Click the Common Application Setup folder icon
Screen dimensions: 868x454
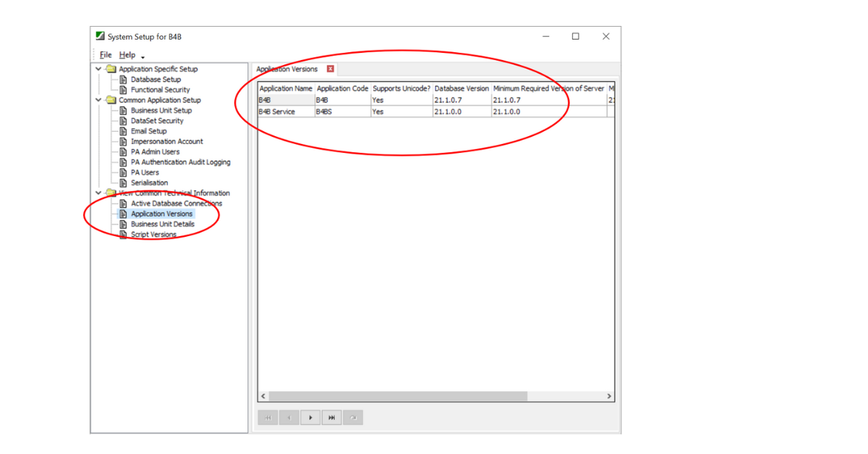click(111, 100)
